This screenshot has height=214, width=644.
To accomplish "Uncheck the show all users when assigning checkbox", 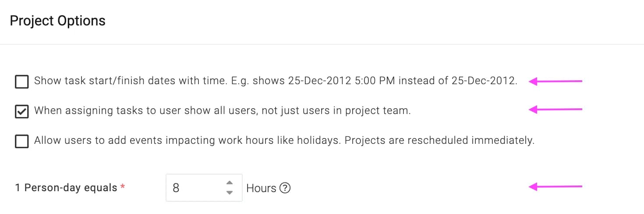I will (21, 111).
